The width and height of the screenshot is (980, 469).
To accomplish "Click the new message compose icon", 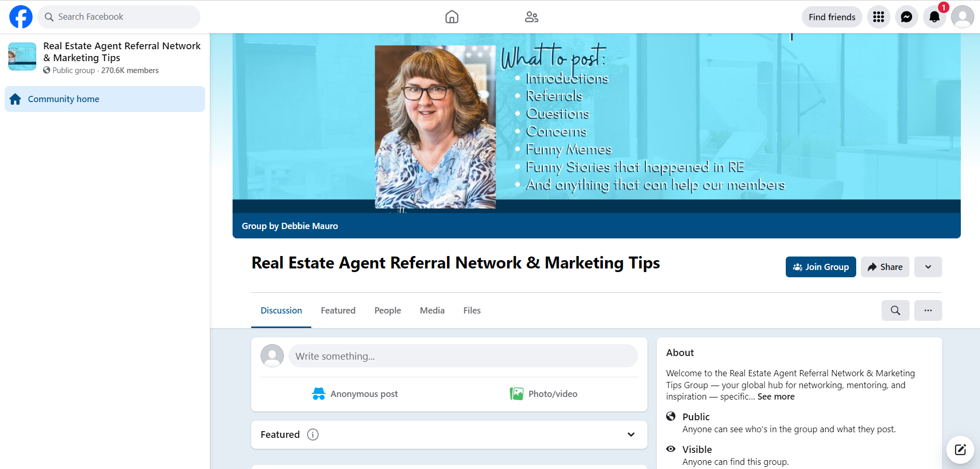I will click(x=960, y=449).
